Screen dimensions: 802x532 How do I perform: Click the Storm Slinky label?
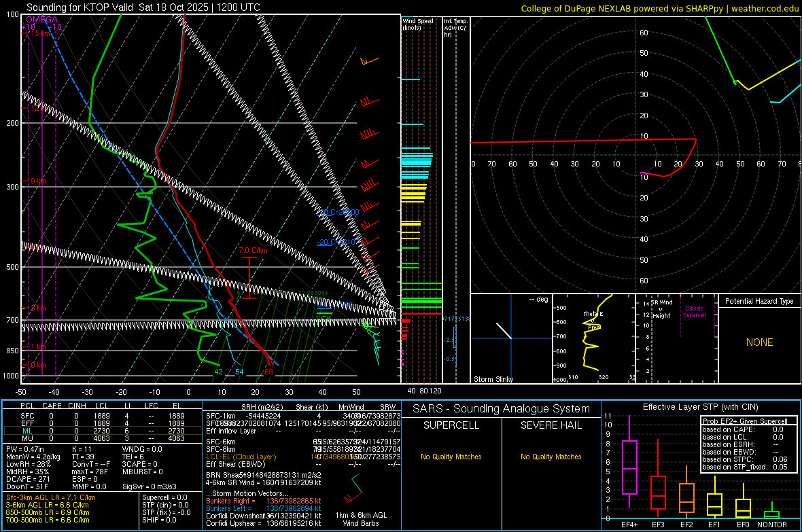point(493,379)
